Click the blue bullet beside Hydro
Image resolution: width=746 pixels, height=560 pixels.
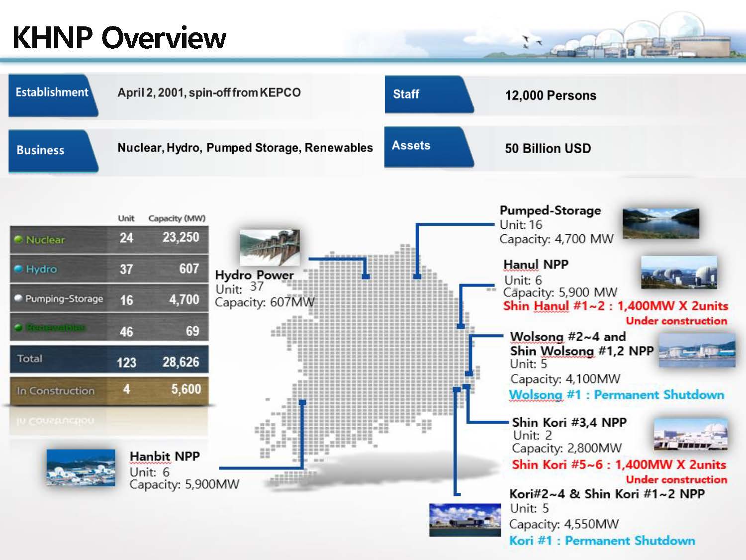(x=18, y=269)
